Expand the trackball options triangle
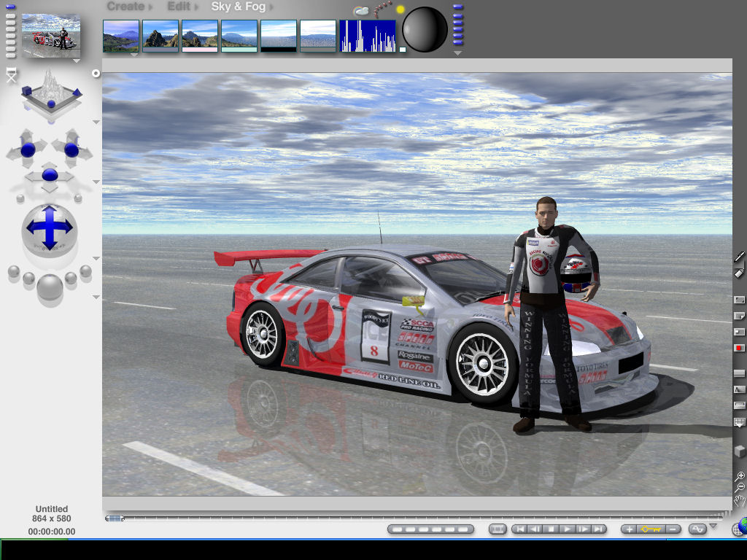The height and width of the screenshot is (560, 747). coord(96,259)
